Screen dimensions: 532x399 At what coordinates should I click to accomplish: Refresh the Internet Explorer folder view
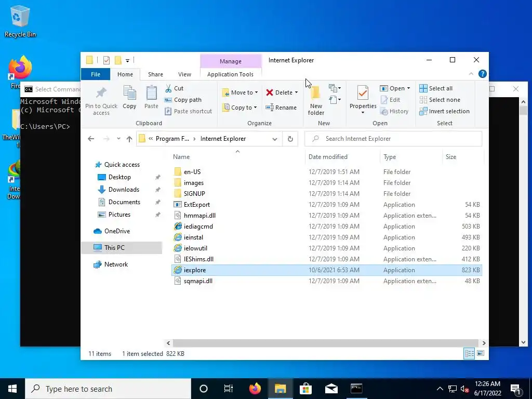(x=290, y=139)
